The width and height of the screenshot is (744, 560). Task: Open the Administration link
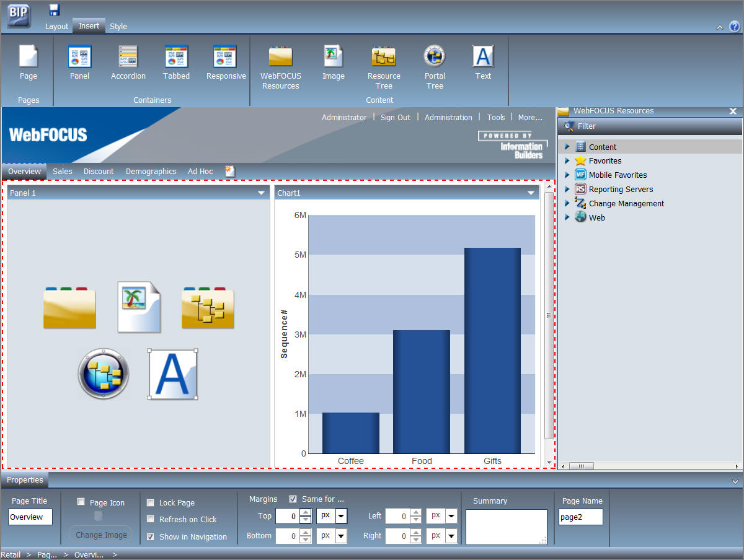(x=448, y=117)
